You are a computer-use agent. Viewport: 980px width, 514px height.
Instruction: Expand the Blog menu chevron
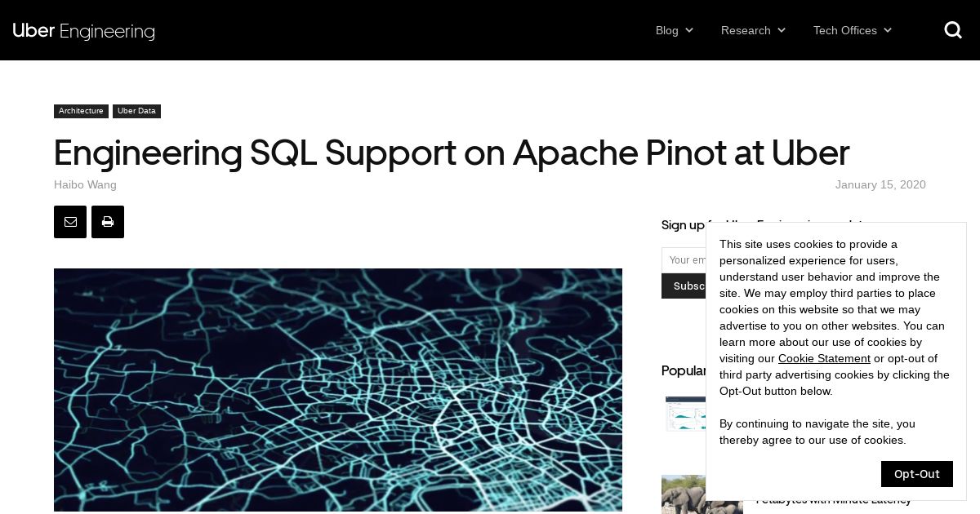(x=689, y=30)
